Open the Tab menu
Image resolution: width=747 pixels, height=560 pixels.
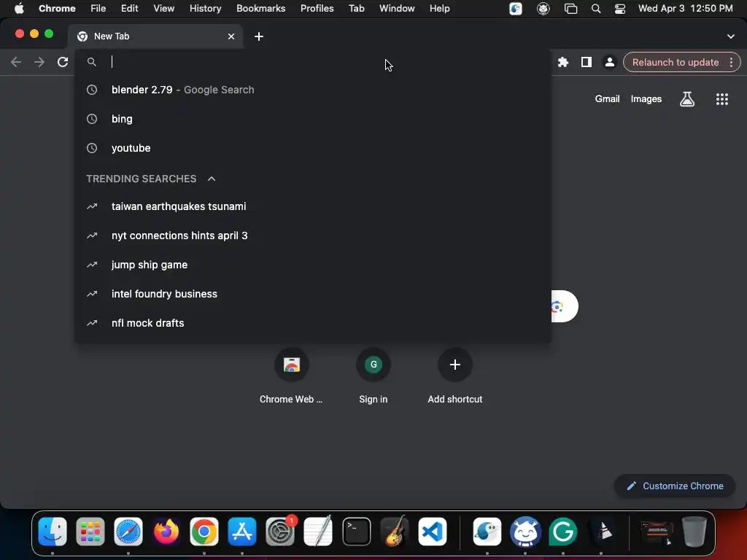point(356,9)
